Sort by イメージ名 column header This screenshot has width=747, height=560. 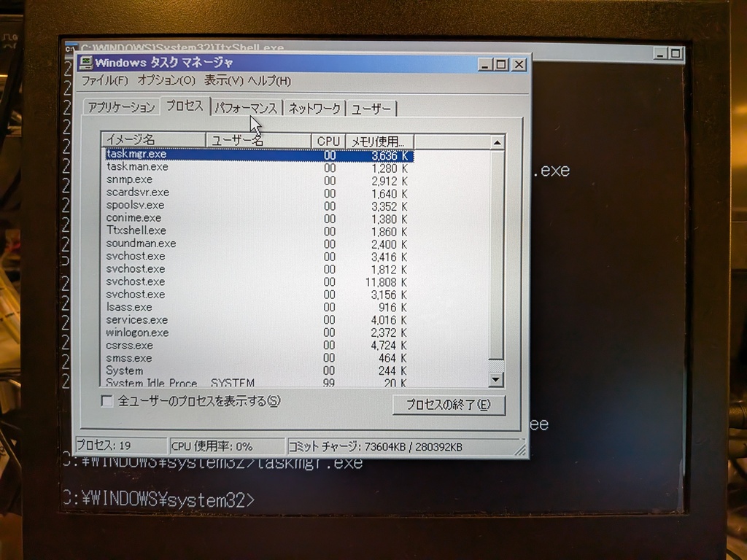pyautogui.click(x=153, y=140)
